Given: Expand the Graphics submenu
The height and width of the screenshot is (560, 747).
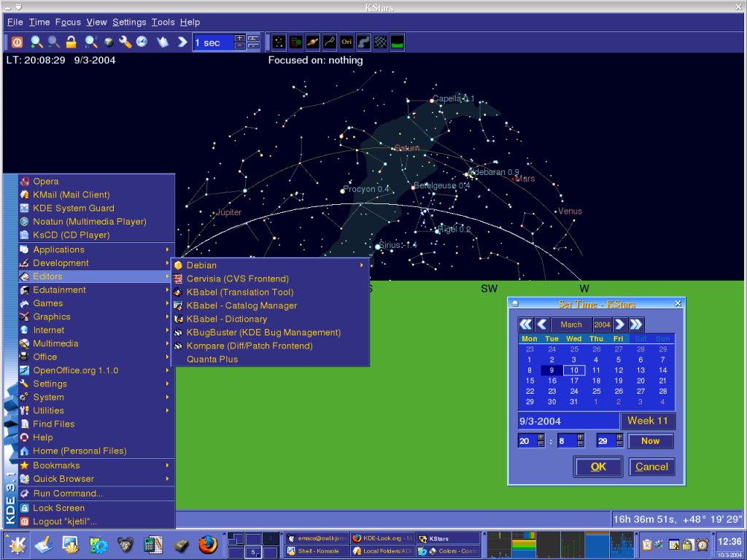Looking at the screenshot, I should point(97,316).
